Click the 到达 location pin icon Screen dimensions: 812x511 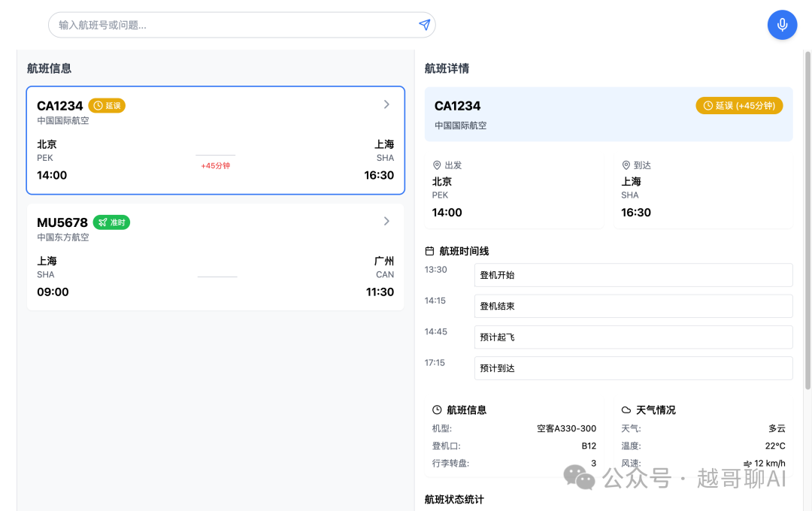tap(626, 165)
